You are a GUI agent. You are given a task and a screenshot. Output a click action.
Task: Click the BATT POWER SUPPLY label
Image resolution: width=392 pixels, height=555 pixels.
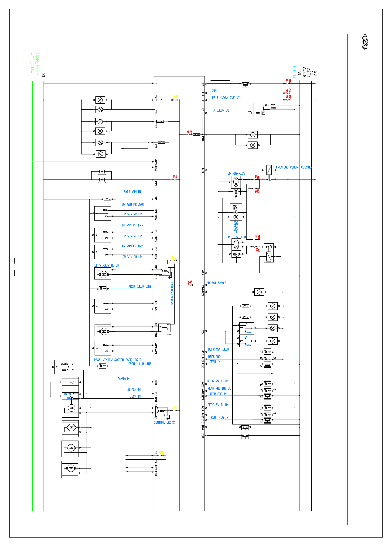(226, 97)
